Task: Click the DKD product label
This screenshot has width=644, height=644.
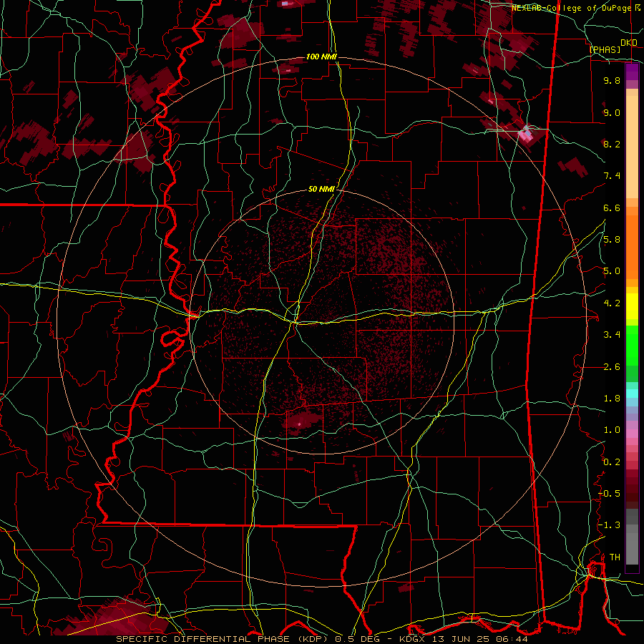Action: click(x=629, y=43)
